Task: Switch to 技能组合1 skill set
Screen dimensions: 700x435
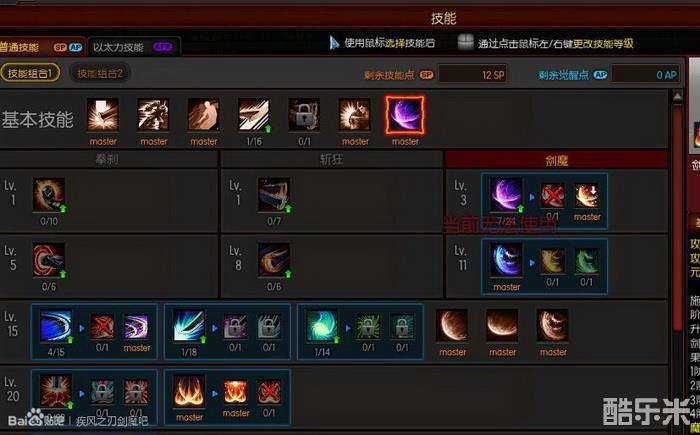Action: click(30, 73)
